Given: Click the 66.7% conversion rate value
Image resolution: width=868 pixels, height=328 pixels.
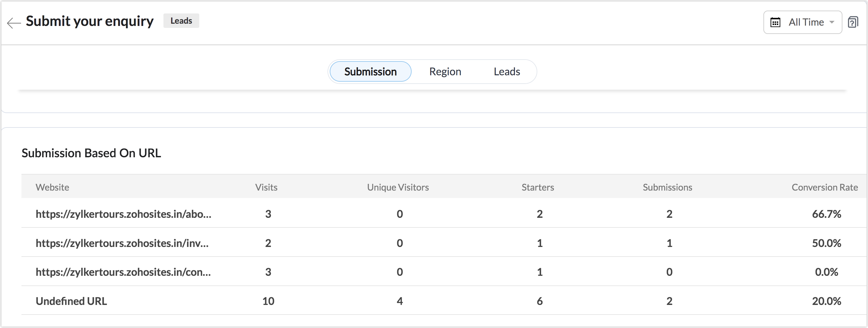Looking at the screenshot, I should (826, 214).
